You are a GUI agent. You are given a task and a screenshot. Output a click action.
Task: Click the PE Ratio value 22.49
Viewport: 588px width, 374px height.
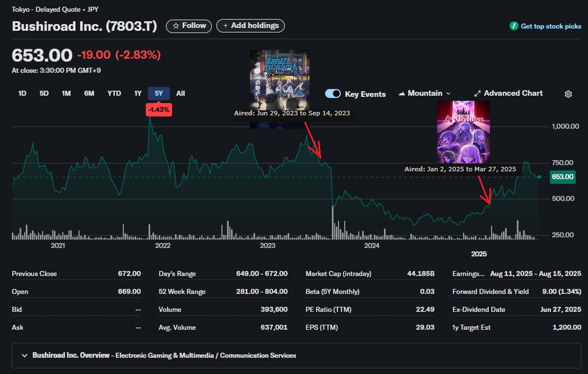tap(425, 310)
